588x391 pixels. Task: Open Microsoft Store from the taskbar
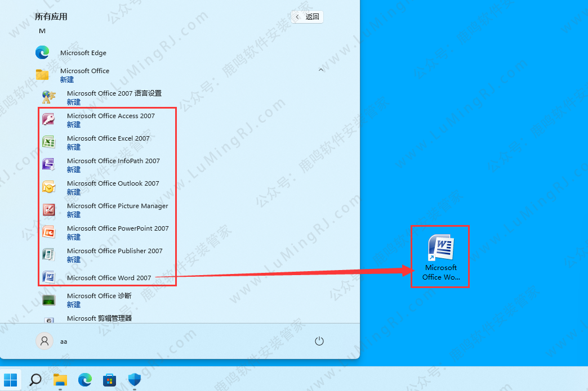click(109, 380)
